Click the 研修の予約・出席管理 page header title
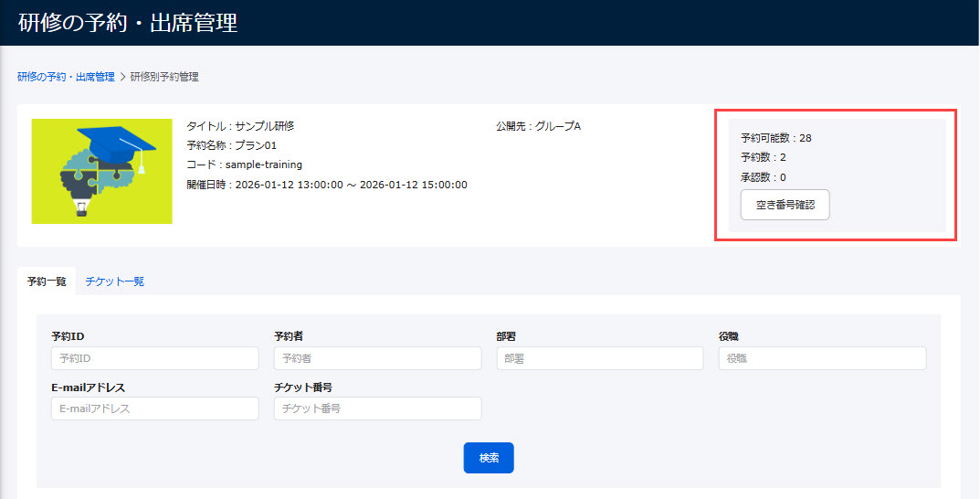Image resolution: width=980 pixels, height=499 pixels. [x=128, y=23]
